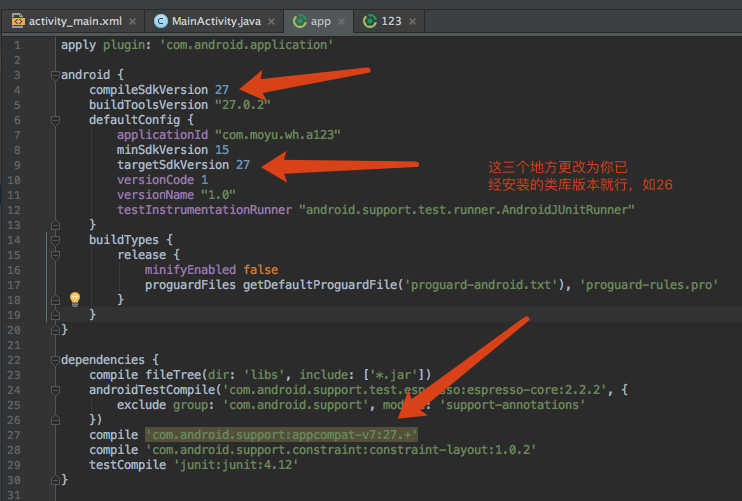
Task: Click fold end marker on line 13
Action: click(55, 225)
